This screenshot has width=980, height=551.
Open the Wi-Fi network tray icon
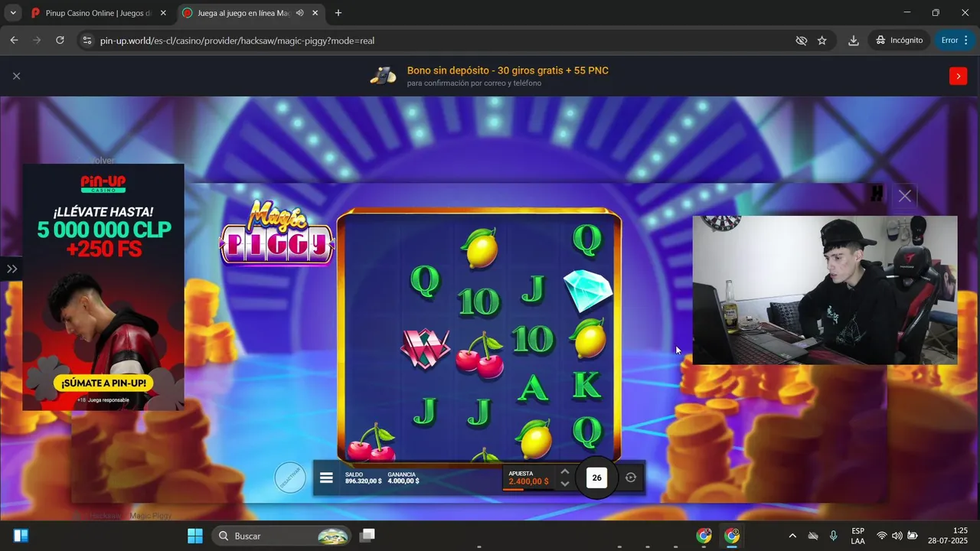click(882, 536)
